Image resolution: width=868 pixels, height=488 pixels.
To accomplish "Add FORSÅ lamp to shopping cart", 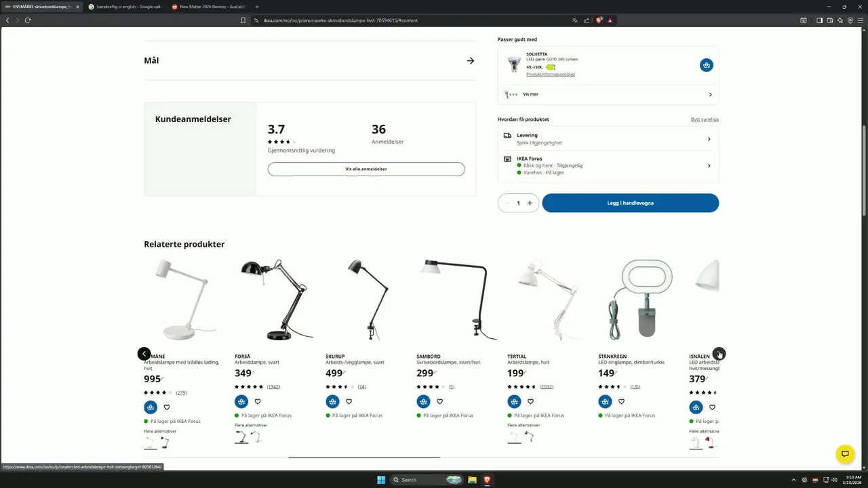I will point(241,401).
